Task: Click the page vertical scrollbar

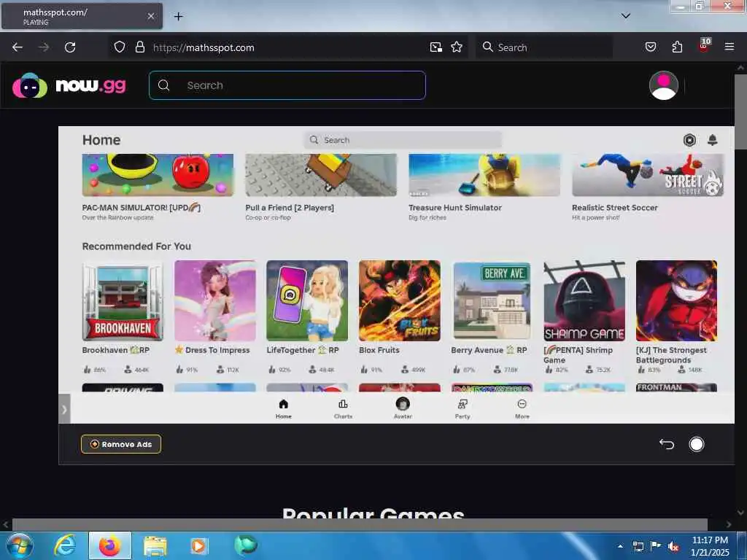Action: tap(740, 112)
